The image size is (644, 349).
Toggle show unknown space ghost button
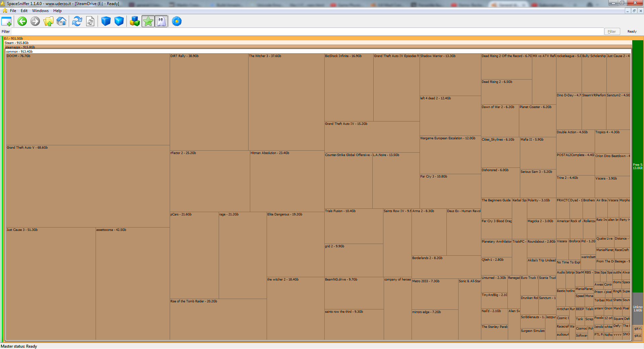(x=161, y=21)
